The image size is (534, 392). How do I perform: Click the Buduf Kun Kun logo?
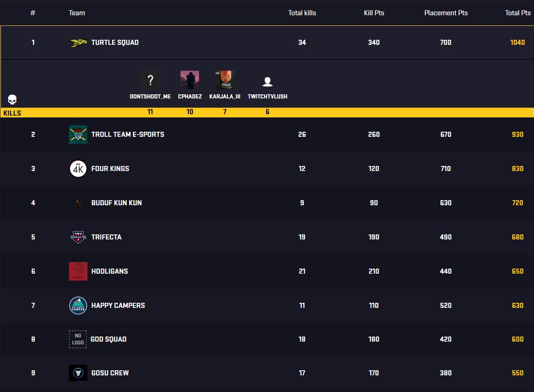coord(78,203)
